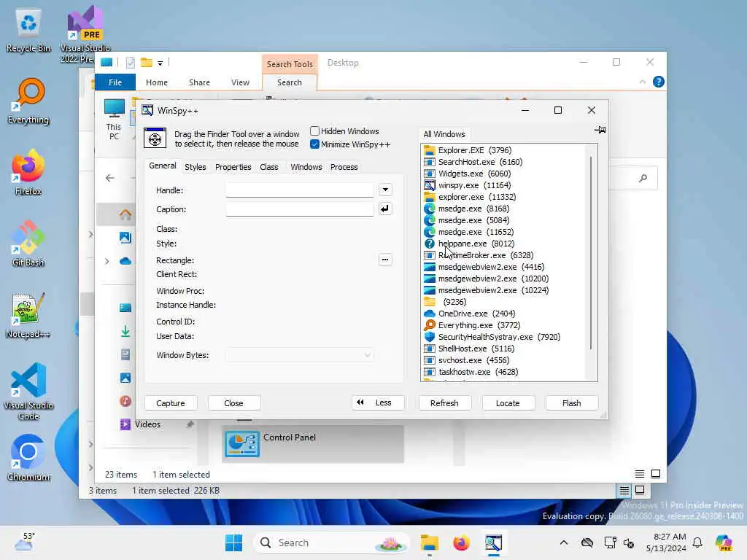747x560 pixels.
Task: Open the Explorer Share ribbon tab
Action: (x=199, y=82)
